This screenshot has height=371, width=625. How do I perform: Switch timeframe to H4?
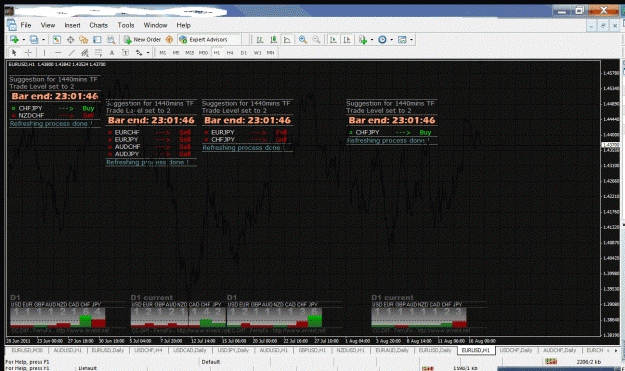[x=230, y=53]
